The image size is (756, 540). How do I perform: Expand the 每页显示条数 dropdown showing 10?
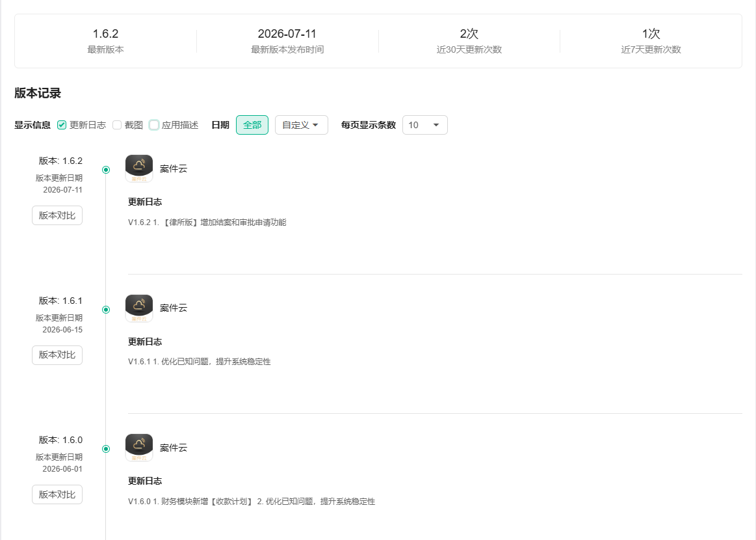click(x=424, y=125)
